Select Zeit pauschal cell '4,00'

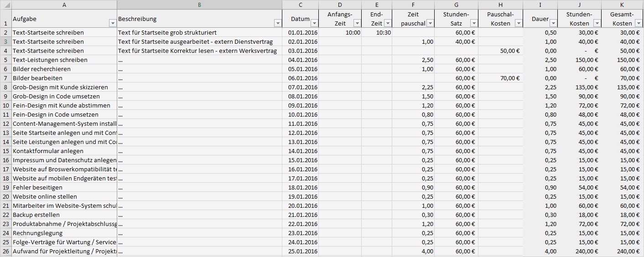413,251
